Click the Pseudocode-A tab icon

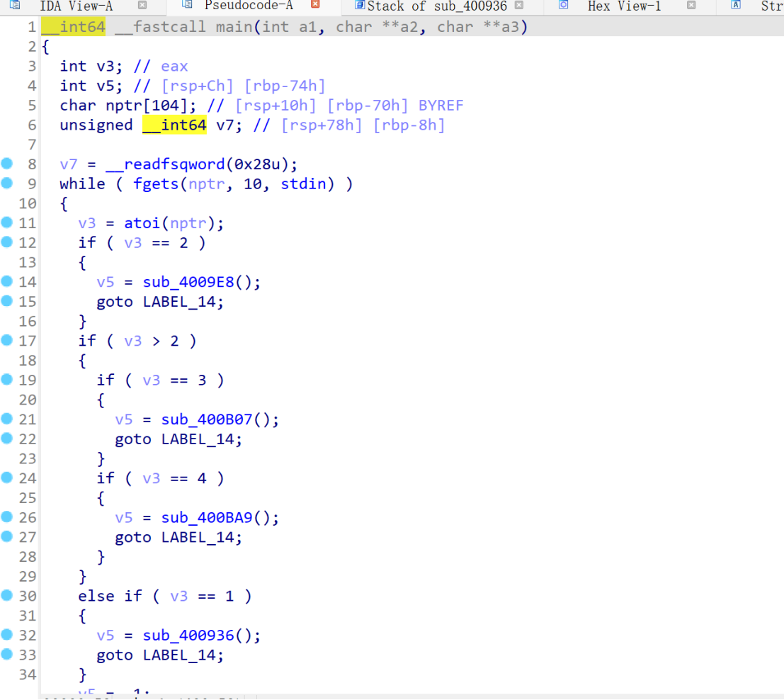187,5
